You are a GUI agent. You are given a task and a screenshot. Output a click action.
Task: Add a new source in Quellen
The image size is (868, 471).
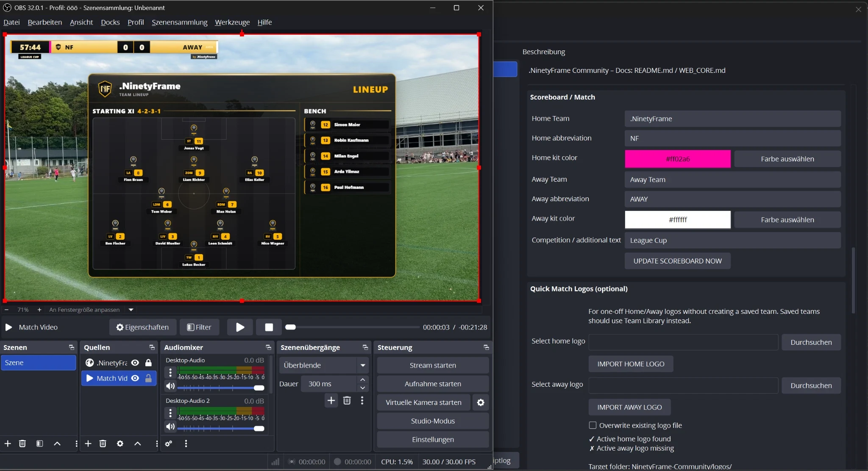point(88,443)
